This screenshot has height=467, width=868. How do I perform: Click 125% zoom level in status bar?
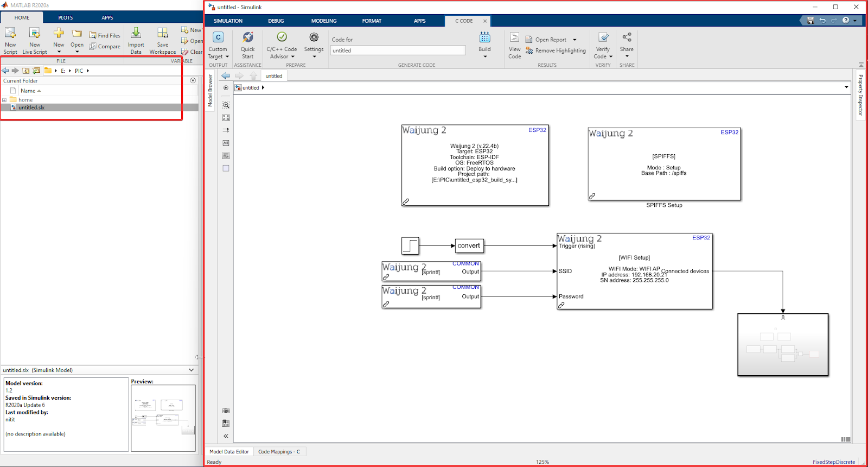click(542, 462)
